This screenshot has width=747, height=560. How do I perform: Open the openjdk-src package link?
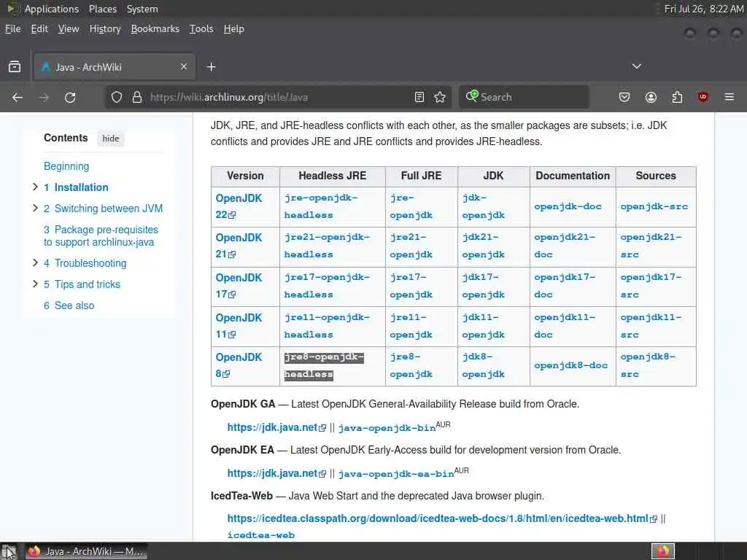[x=654, y=206]
